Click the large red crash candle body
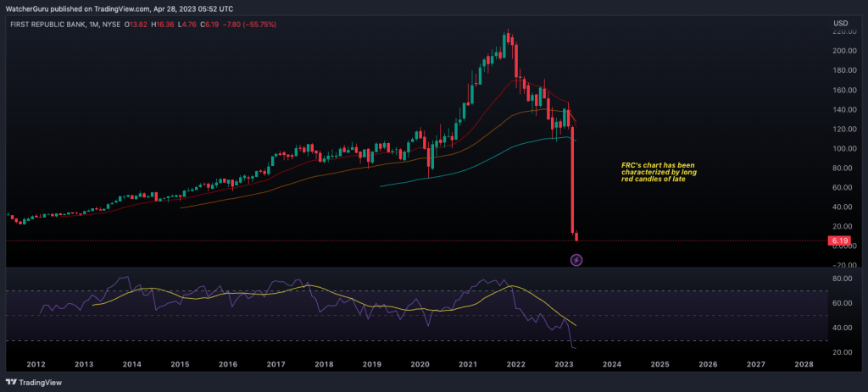868x392 pixels. 572,178
